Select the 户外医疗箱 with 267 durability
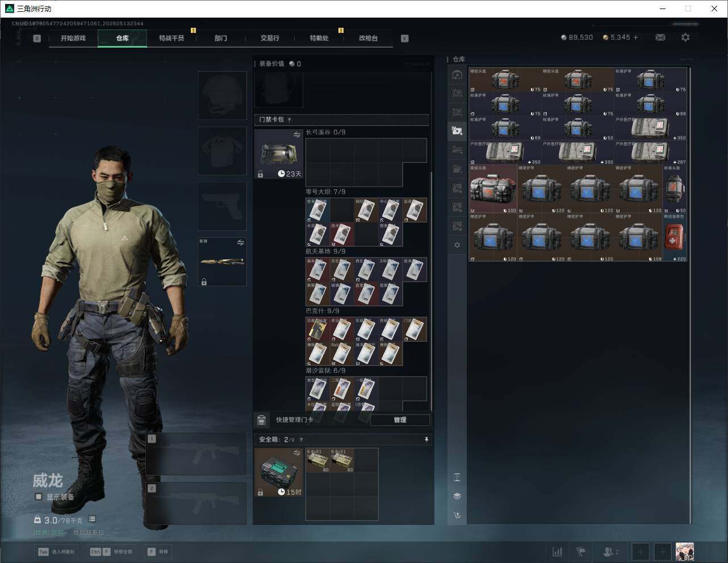 coord(651,153)
